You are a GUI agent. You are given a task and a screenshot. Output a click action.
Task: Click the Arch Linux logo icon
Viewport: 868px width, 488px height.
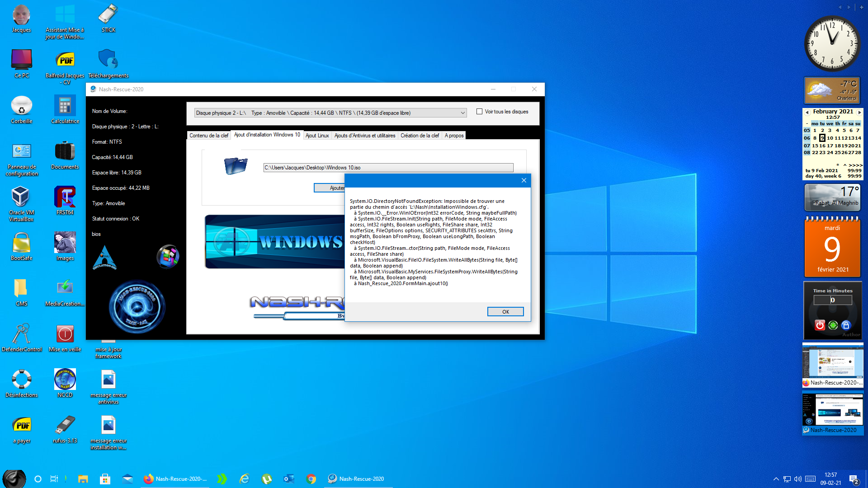104,258
